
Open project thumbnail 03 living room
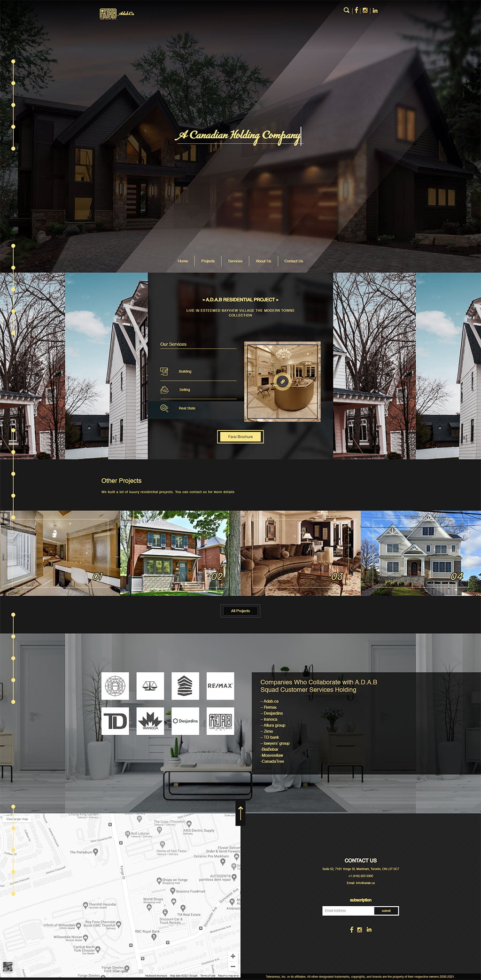301,553
